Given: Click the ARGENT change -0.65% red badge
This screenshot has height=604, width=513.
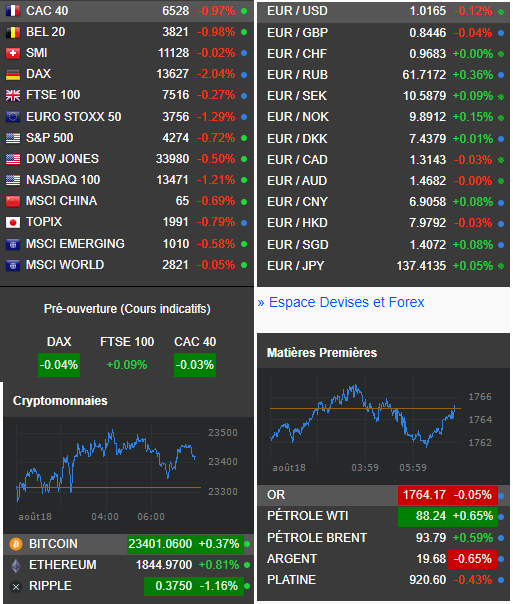Looking at the screenshot, I should 473,559.
